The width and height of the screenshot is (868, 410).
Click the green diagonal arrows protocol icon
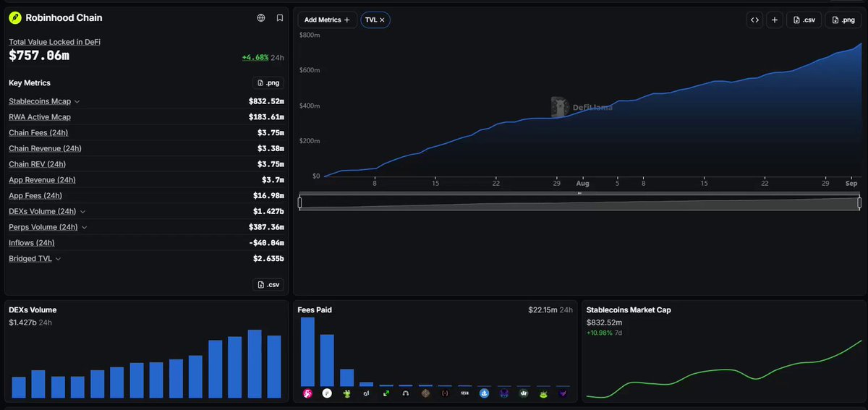click(x=386, y=393)
